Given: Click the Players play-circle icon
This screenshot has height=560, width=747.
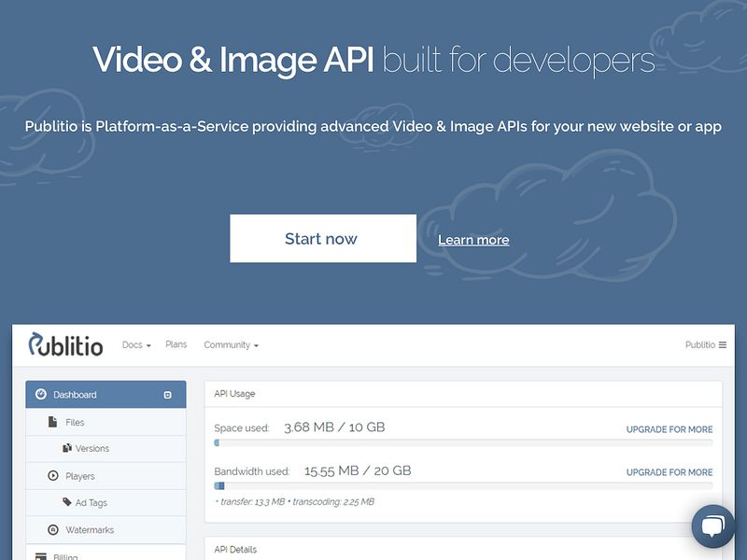Looking at the screenshot, I should (x=53, y=475).
